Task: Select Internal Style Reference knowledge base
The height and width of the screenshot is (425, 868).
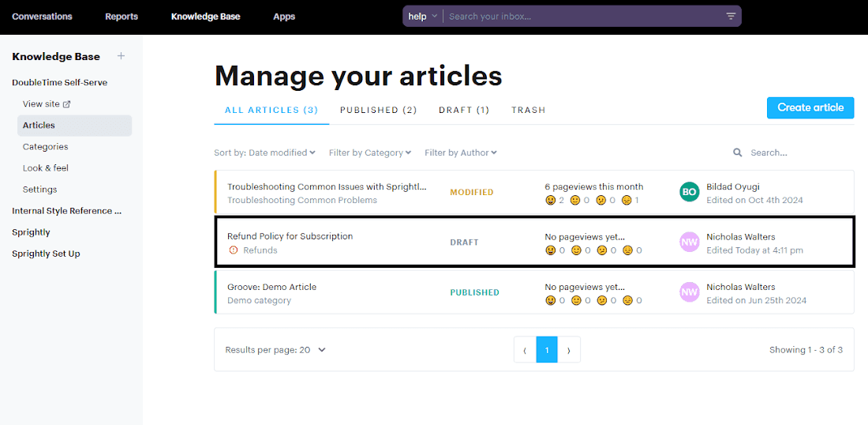Action: point(67,211)
